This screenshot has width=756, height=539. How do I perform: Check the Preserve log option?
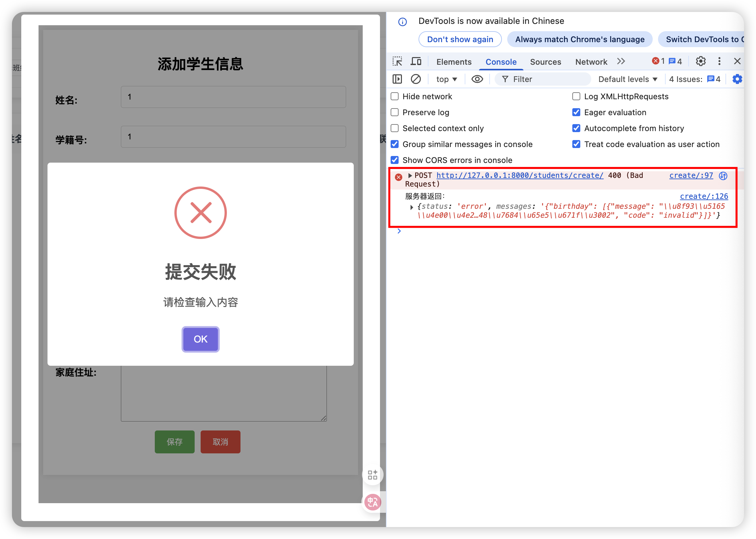tap(395, 112)
